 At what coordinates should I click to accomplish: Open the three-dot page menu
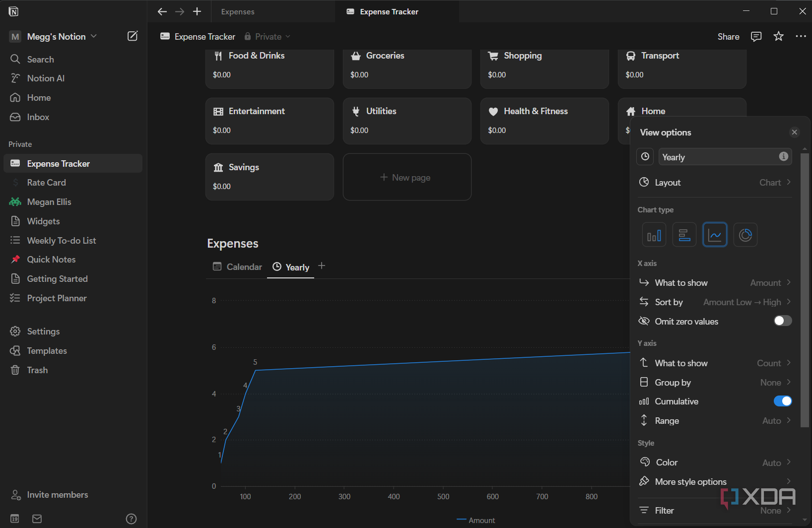click(x=801, y=36)
